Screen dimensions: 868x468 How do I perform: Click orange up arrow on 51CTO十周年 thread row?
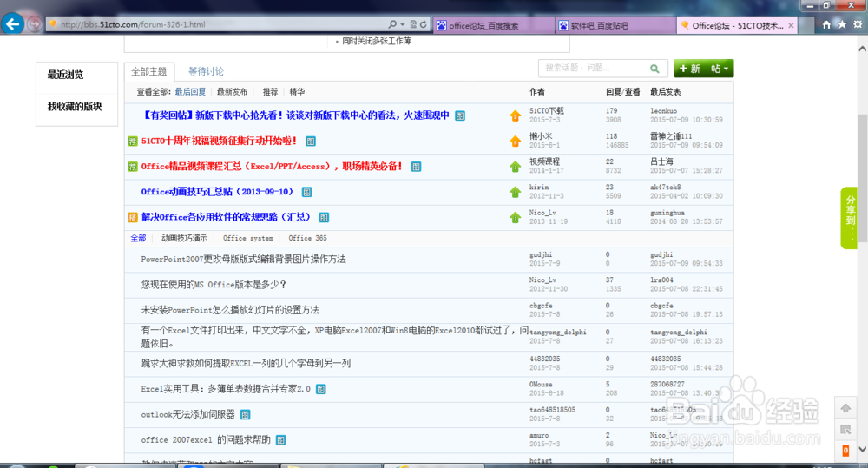click(516, 141)
